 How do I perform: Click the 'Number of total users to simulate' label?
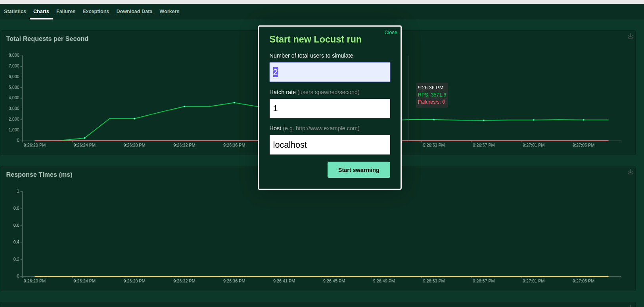pyautogui.click(x=311, y=56)
